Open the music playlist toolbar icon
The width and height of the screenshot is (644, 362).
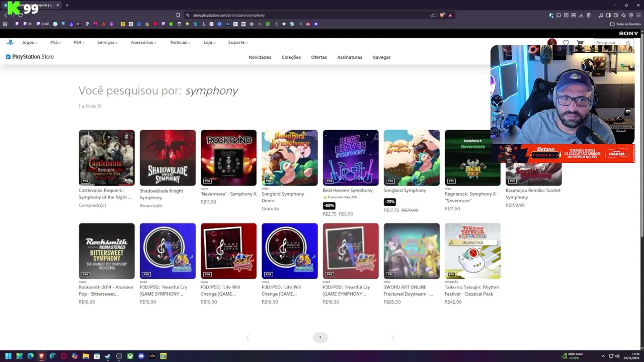tap(601, 15)
